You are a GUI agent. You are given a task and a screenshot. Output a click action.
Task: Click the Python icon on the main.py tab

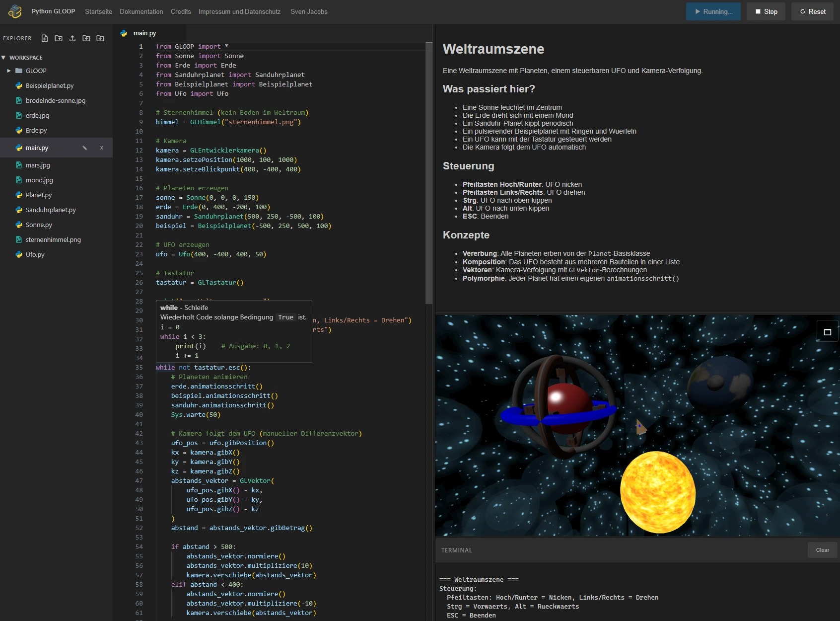click(123, 33)
